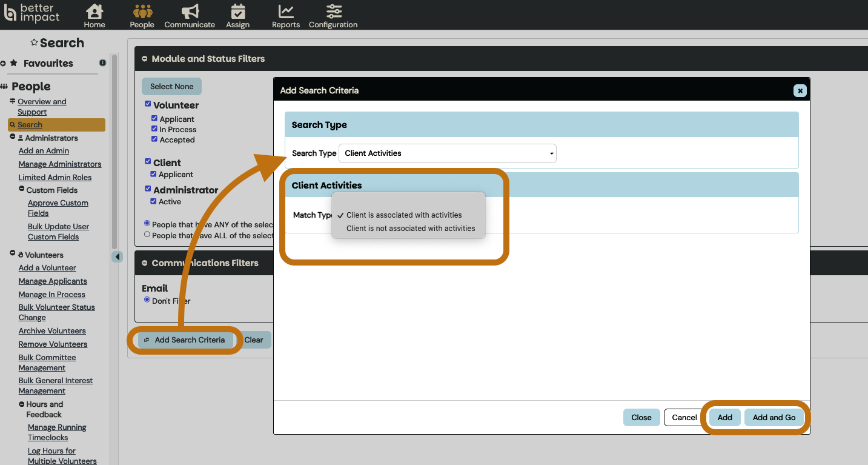Viewport: 868px width, 465px height.
Task: Click the Add and Go button
Action: 774,417
